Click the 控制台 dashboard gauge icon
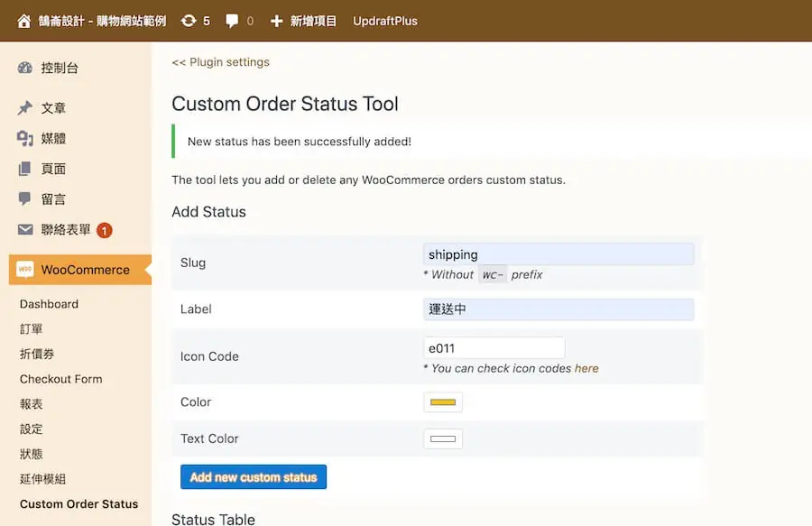812x526 pixels. (x=25, y=68)
